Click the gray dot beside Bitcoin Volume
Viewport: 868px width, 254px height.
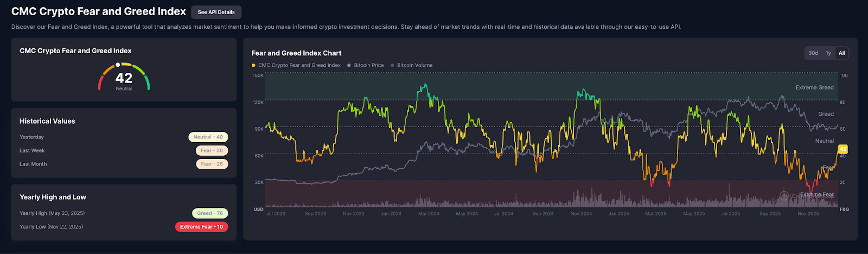[392, 66]
